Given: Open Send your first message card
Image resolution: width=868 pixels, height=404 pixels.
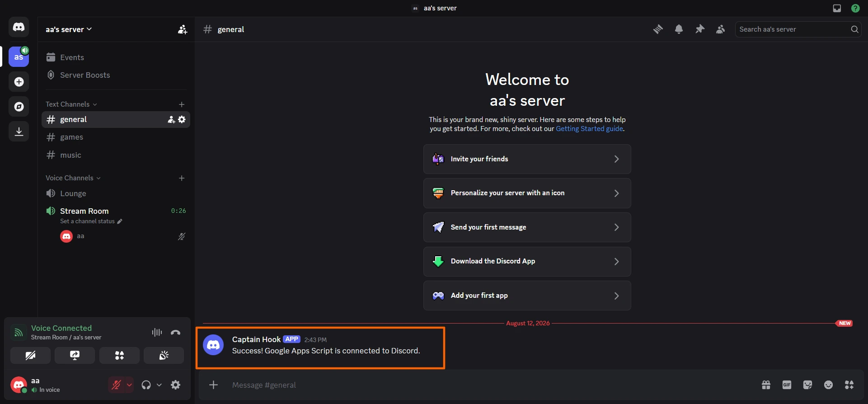Looking at the screenshot, I should coord(527,227).
